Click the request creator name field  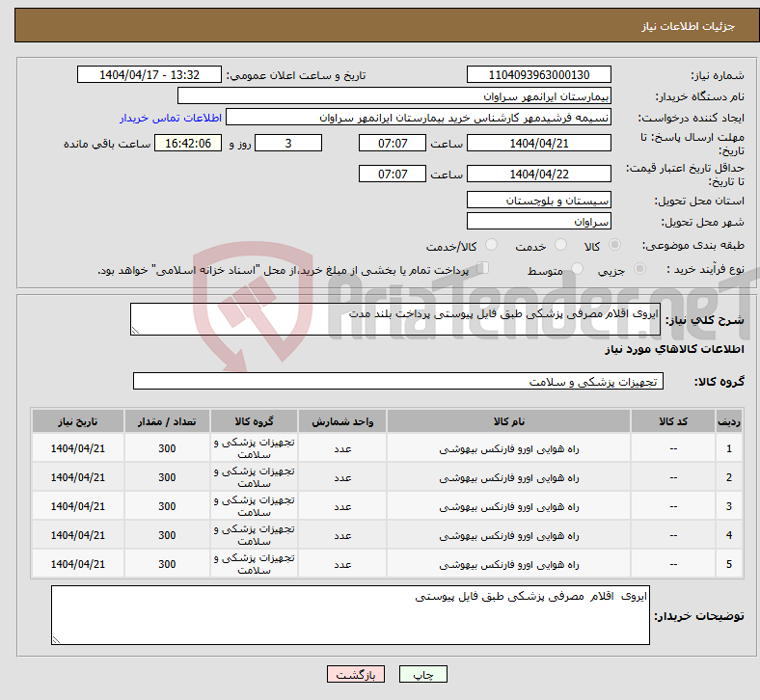(419, 118)
